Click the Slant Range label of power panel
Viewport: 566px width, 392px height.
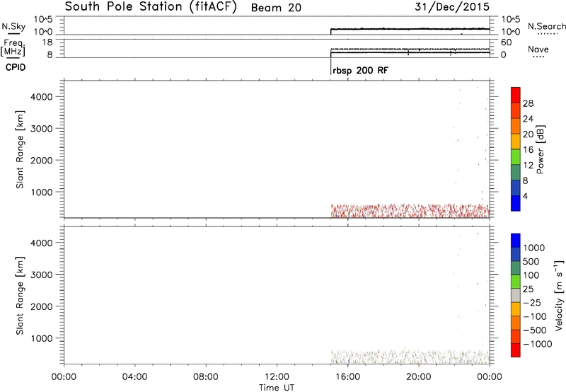[x=20, y=149]
